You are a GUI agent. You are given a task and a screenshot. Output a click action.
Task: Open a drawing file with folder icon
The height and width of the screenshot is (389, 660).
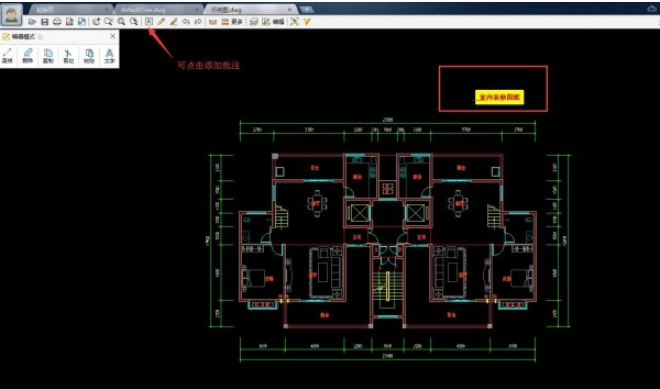32,21
